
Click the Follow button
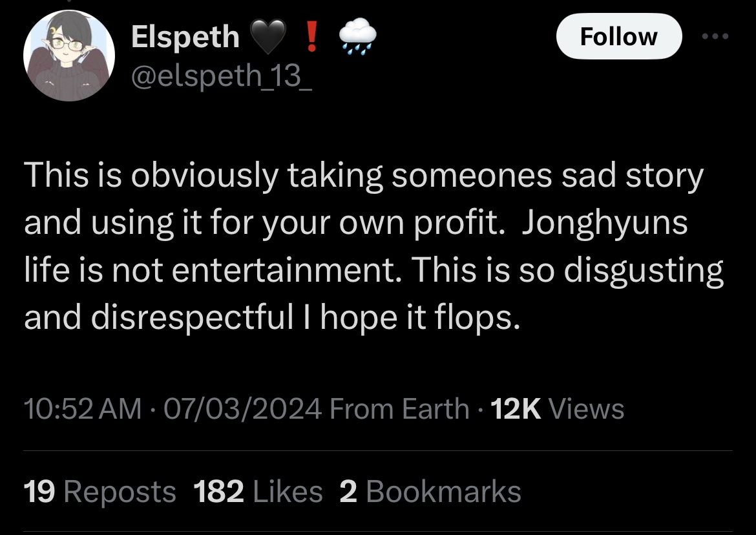(619, 37)
